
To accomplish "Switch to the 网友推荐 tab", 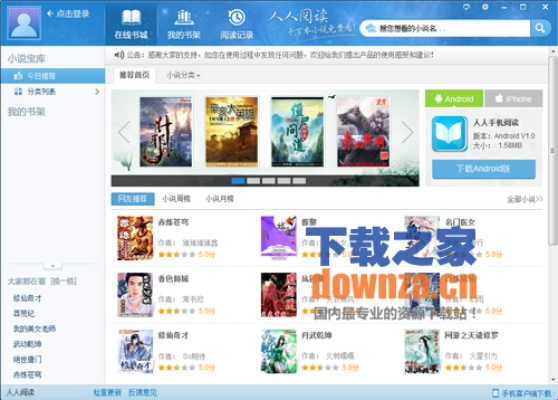I will (132, 199).
